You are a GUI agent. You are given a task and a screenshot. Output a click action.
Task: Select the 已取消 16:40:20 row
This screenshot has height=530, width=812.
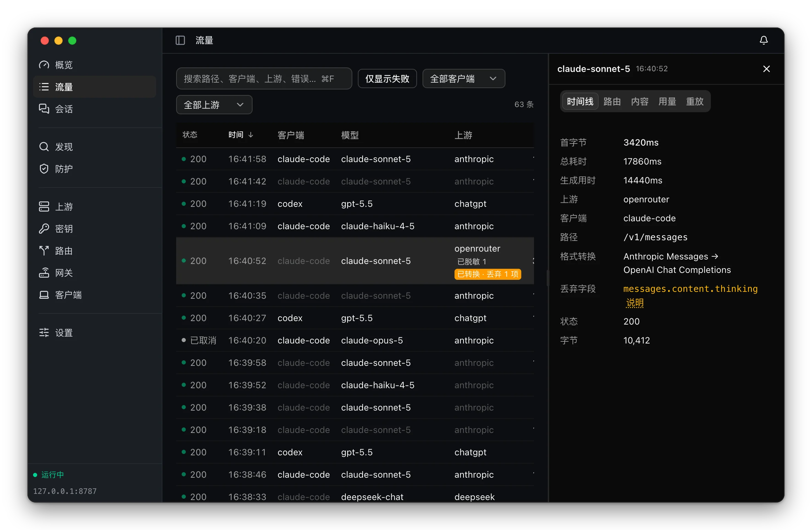click(355, 340)
